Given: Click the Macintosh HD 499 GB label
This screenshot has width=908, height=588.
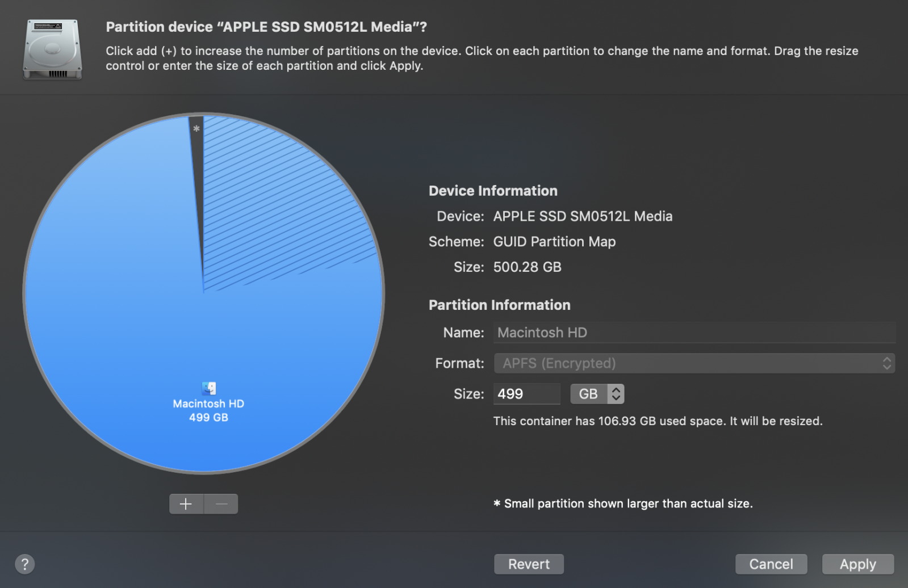Looking at the screenshot, I should [208, 410].
